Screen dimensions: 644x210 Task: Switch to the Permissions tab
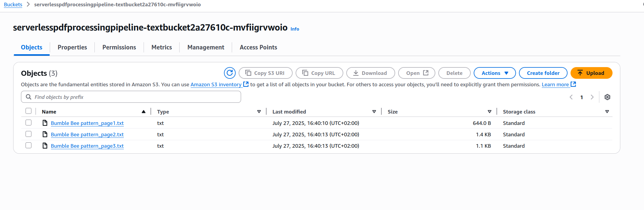tap(119, 47)
